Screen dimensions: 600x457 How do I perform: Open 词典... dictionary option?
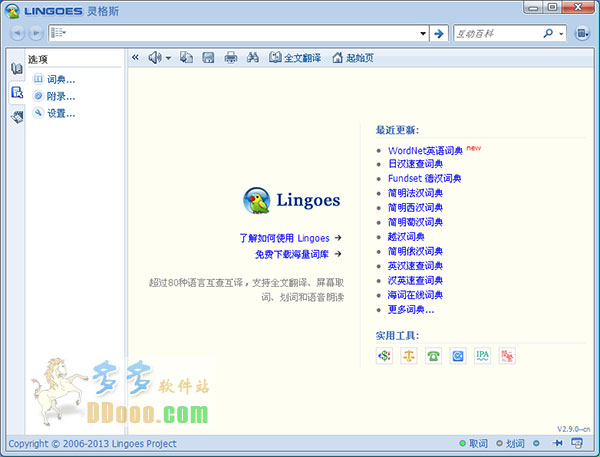[54, 79]
